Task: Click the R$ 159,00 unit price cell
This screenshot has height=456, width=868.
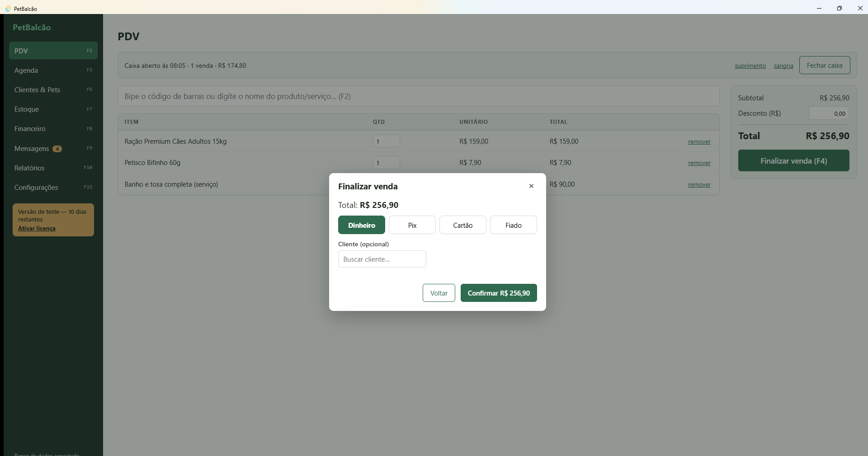Action: [x=474, y=141]
